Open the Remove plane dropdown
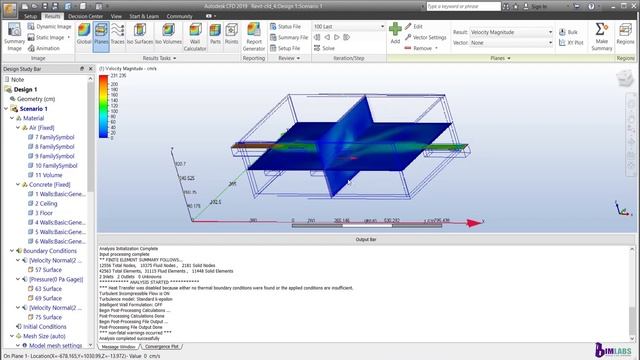This screenshot has height=360, width=640. (436, 48)
